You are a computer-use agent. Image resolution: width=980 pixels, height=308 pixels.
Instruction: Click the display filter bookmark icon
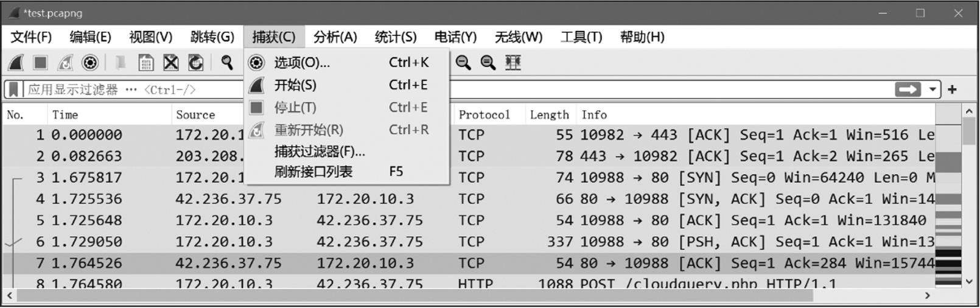pos(13,89)
